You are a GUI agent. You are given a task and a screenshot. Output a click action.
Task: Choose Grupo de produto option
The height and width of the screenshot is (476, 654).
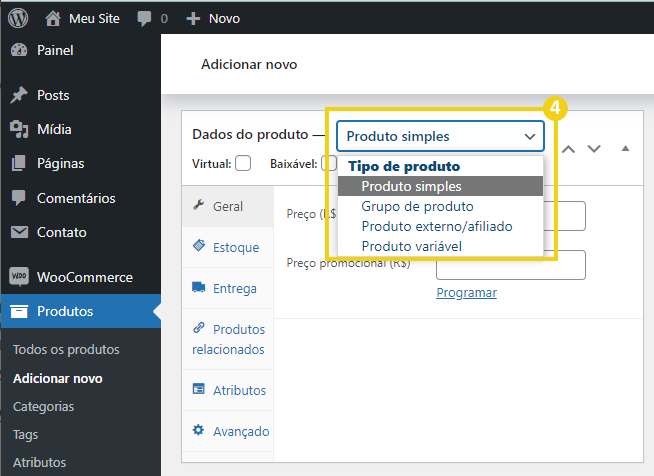[x=440, y=206]
